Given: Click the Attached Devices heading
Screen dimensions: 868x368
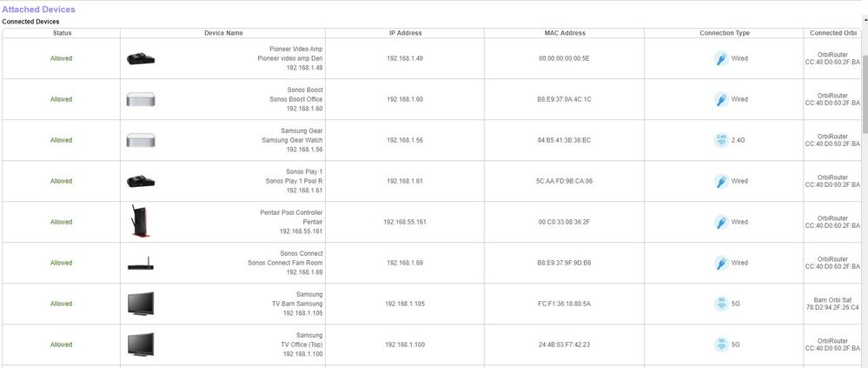Looking at the screenshot, I should click(38, 9).
